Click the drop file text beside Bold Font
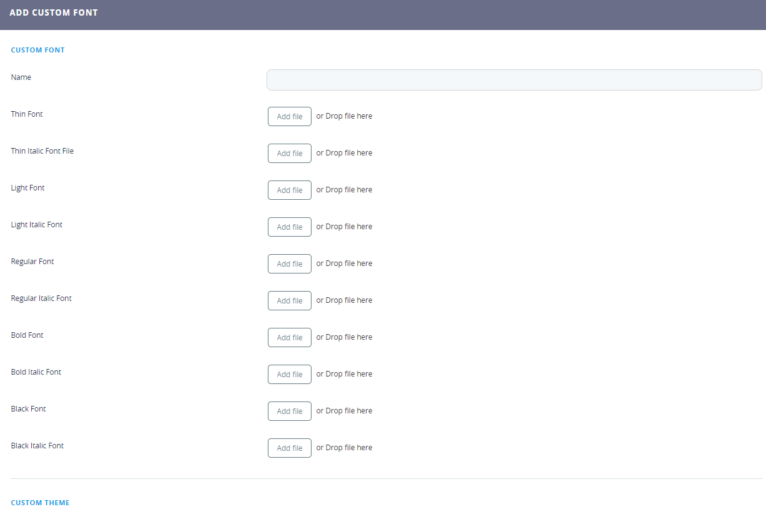The height and width of the screenshot is (532, 766). click(x=344, y=337)
